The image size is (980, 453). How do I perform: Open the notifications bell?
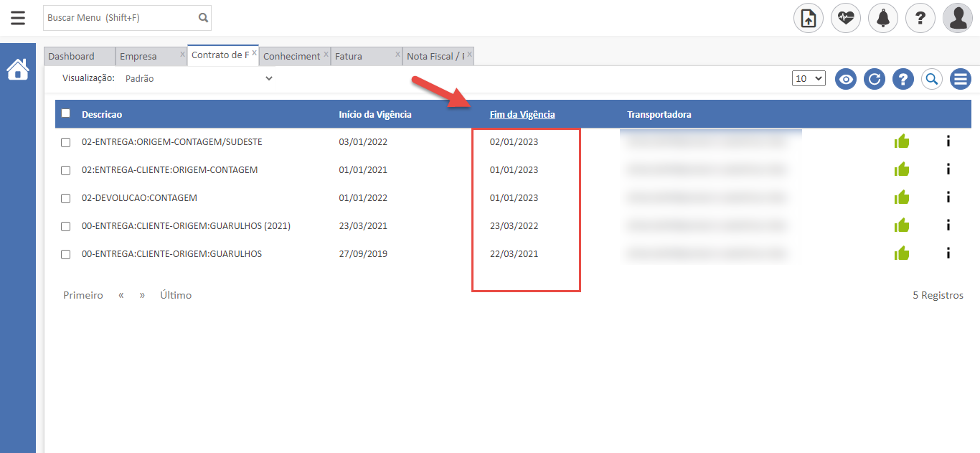pyautogui.click(x=883, y=18)
